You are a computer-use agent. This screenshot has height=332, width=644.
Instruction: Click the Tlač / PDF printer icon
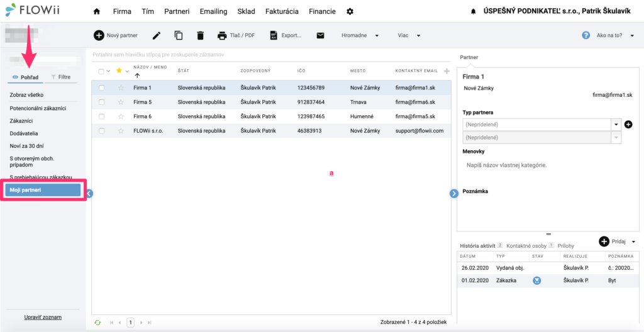(x=222, y=36)
